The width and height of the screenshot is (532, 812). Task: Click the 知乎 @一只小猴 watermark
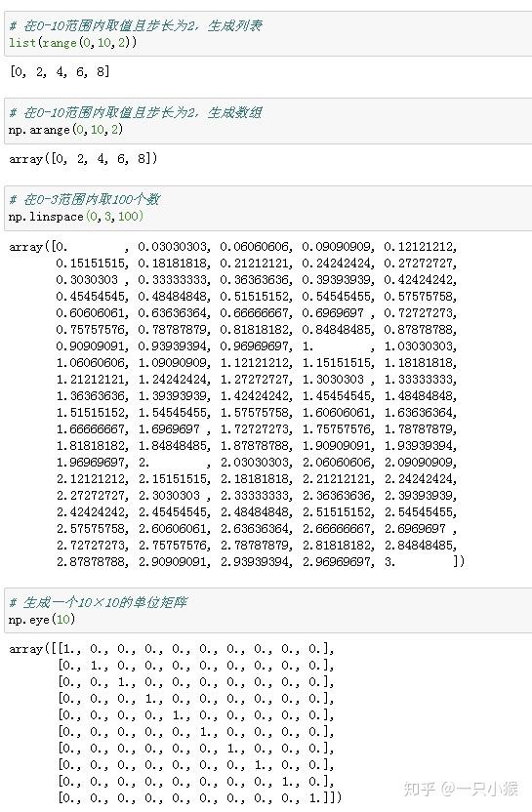(461, 789)
